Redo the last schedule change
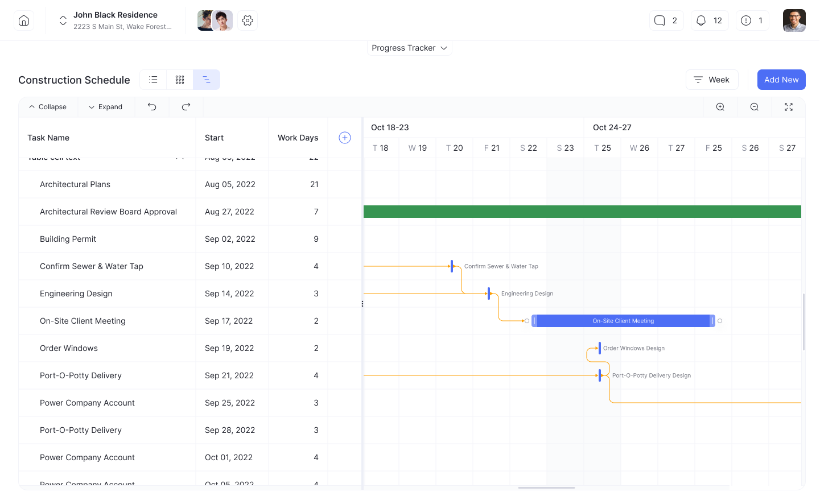The image size is (820, 504). [186, 106]
